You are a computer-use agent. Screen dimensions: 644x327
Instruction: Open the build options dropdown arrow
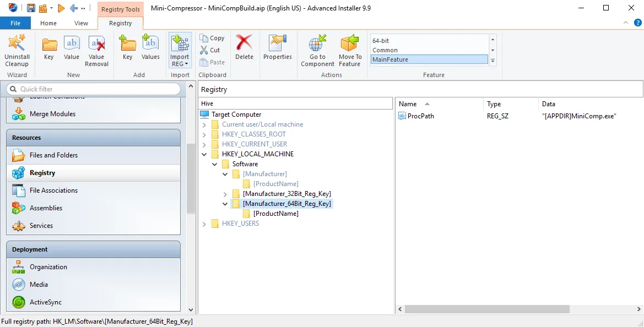(51, 8)
